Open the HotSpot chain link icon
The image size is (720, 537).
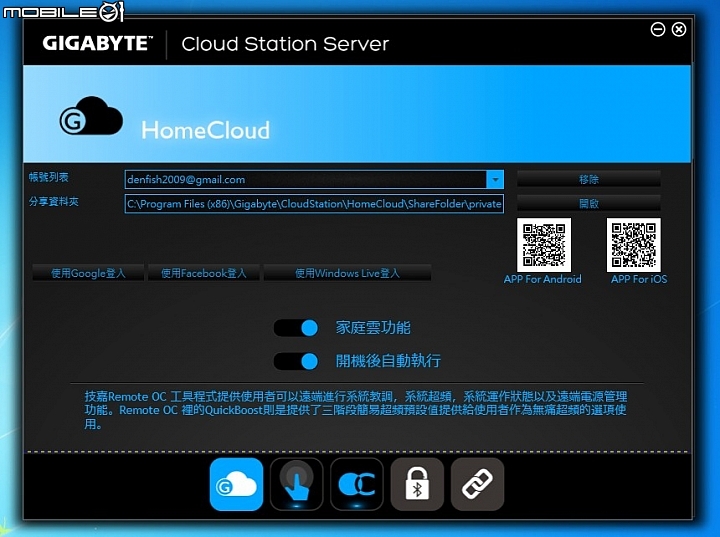click(477, 484)
